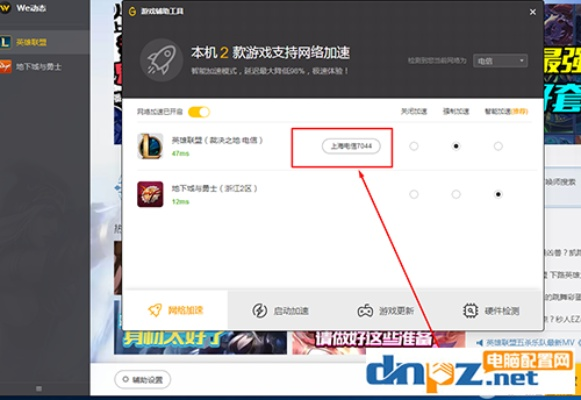Select 强制加速 for 英雄联盟

(456, 146)
